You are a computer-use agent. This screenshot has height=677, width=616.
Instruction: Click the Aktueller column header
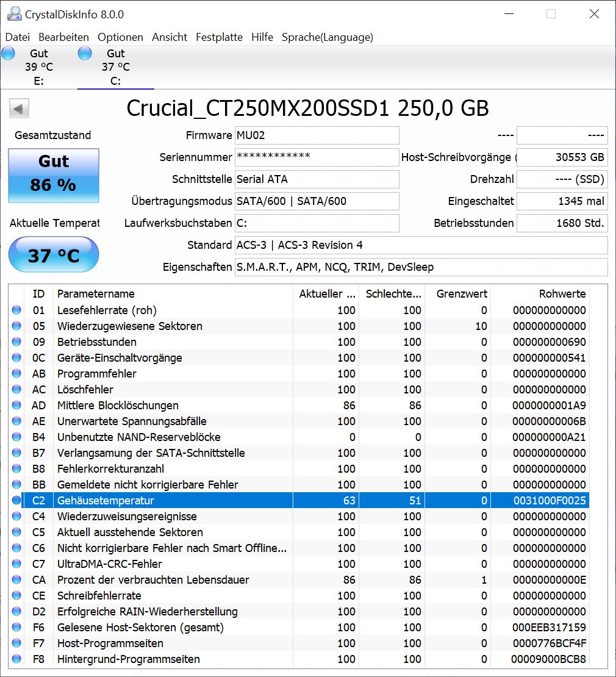(x=326, y=293)
